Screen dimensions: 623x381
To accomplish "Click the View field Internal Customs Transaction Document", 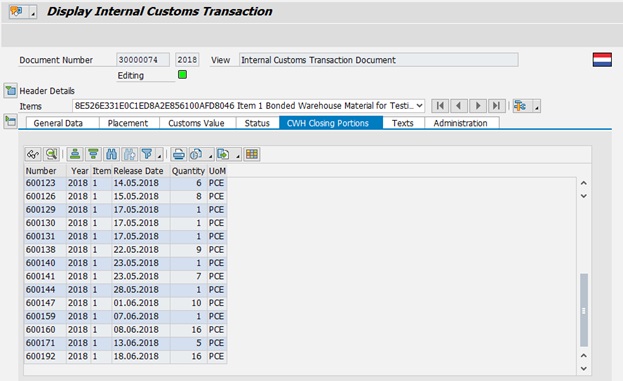I will pos(378,60).
